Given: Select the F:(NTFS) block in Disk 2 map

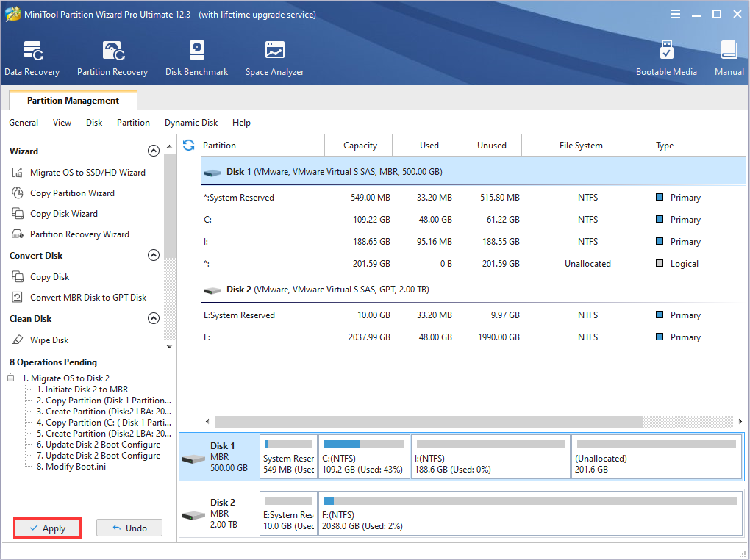Looking at the screenshot, I should coord(530,514).
